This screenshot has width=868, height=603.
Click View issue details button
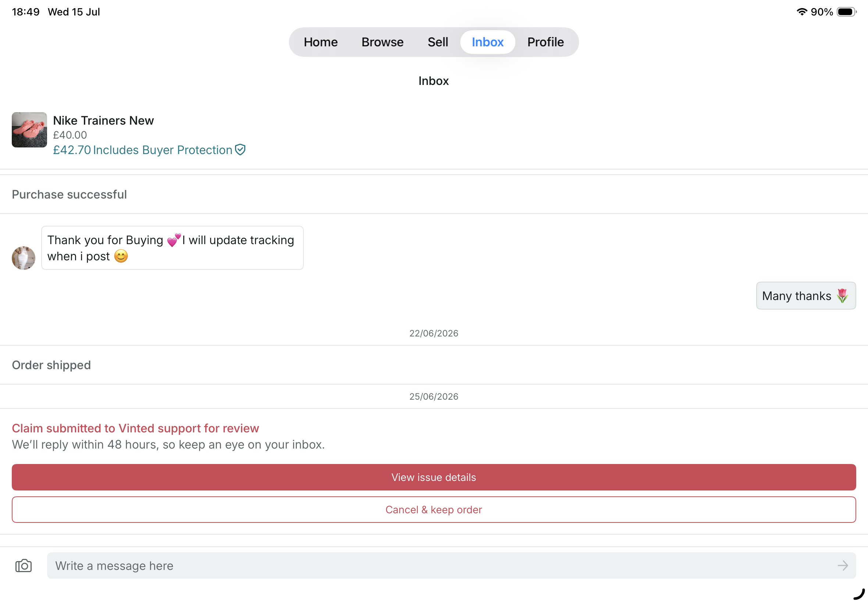pos(434,477)
